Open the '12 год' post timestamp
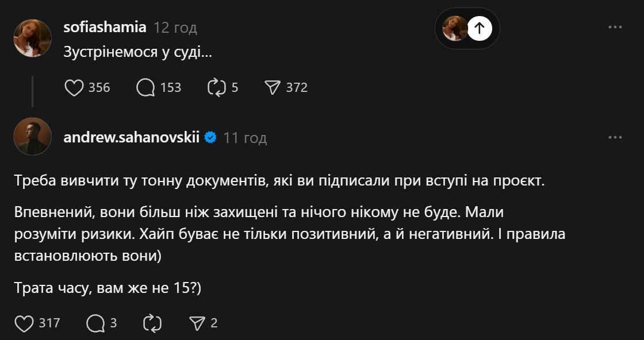 [175, 27]
